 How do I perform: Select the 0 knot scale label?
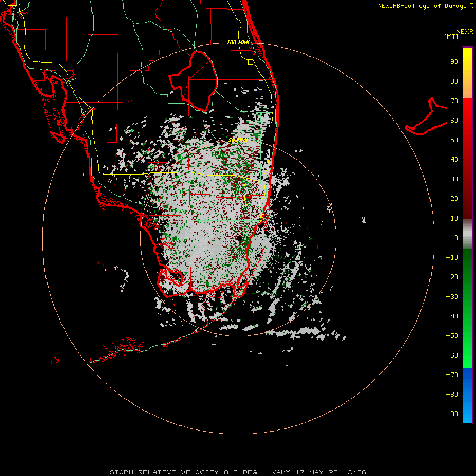pos(456,238)
